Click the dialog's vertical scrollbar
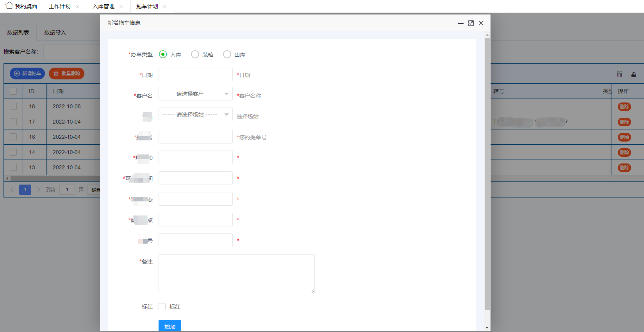Screen dimensions: 644x332 pyautogui.click(x=487, y=172)
